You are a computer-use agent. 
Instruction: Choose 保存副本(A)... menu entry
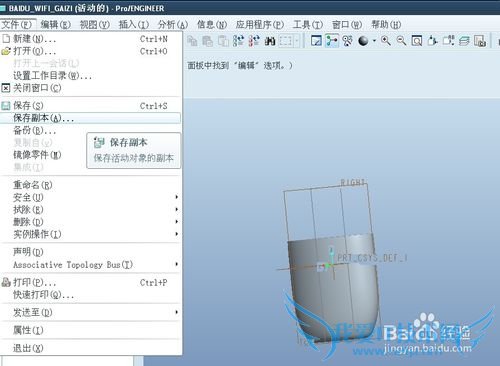pos(91,118)
